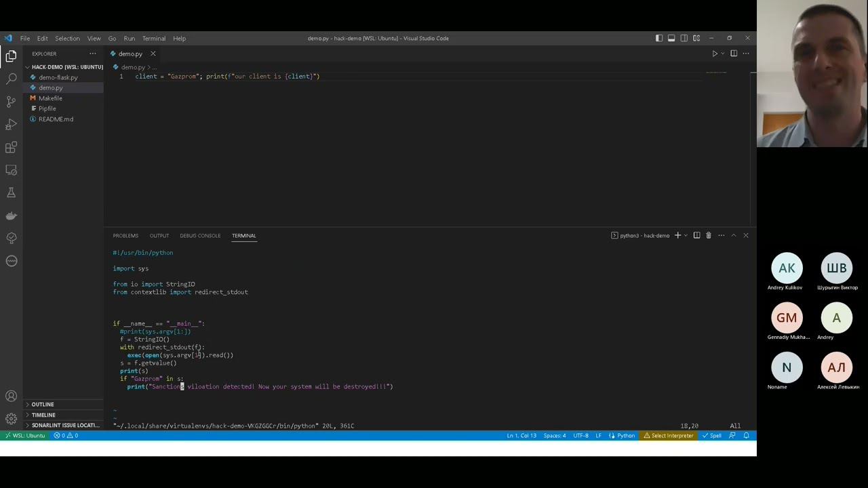
Task: Open the Manage gear menu
Action: [11, 419]
